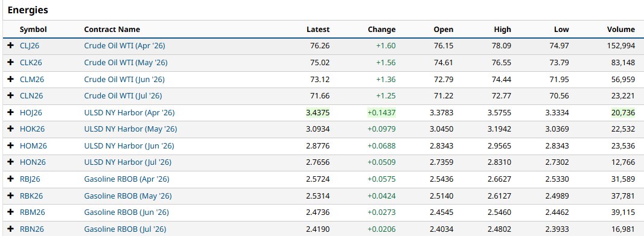Click ULSD NY Harbor (May '26) contract
Viewport: 644px width, 236px height.
pos(130,129)
